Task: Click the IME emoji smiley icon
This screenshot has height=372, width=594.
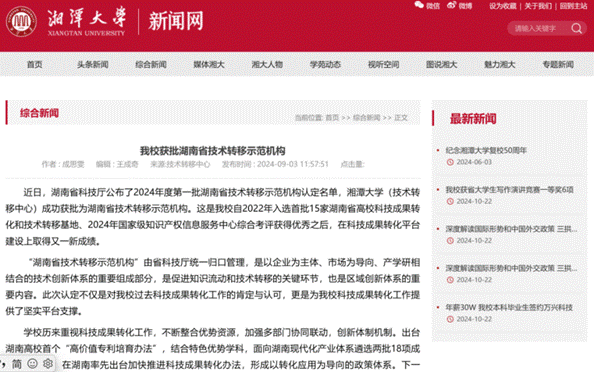Action: (33, 364)
